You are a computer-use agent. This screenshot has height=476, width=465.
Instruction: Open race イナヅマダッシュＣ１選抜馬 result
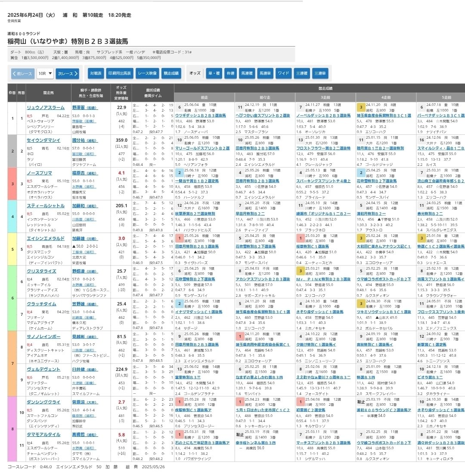click(198, 312)
